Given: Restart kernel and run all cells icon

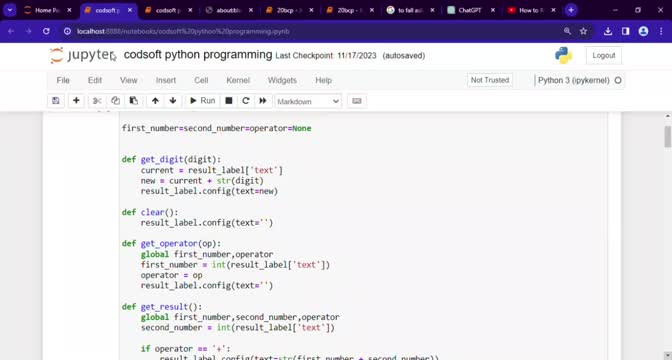Looking at the screenshot, I should click(263, 101).
